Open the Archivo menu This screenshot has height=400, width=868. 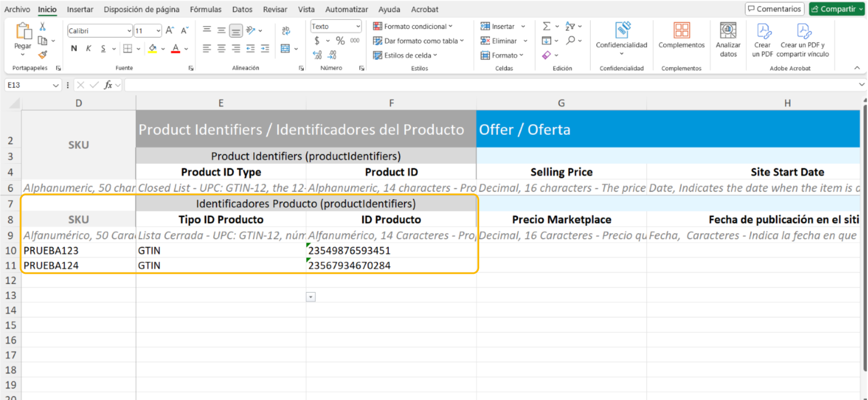point(17,9)
